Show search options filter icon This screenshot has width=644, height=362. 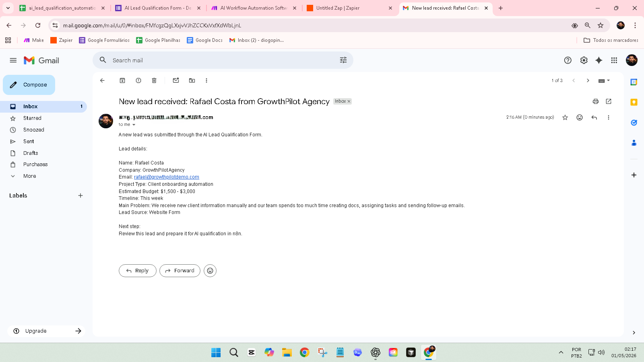343,60
